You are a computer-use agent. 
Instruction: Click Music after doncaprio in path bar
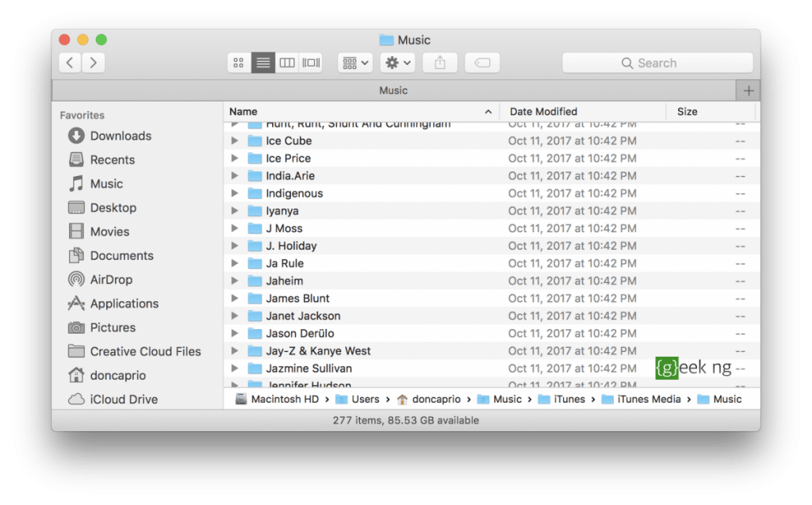(500, 400)
